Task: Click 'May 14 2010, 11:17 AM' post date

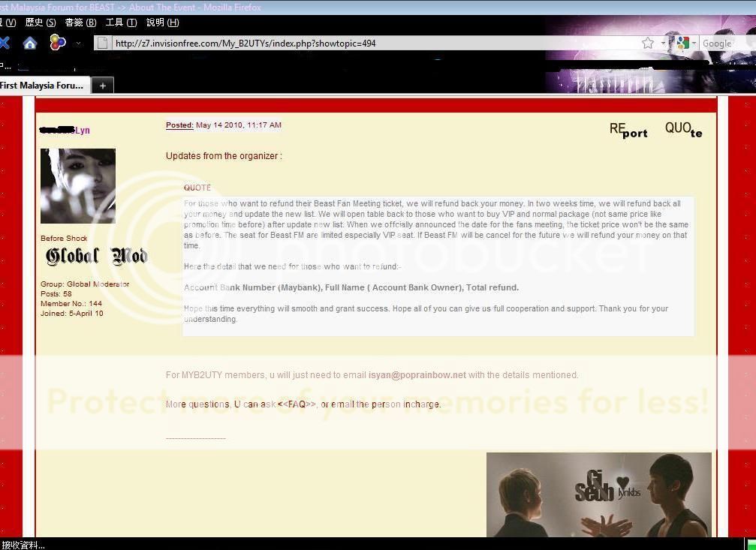Action: tap(239, 125)
